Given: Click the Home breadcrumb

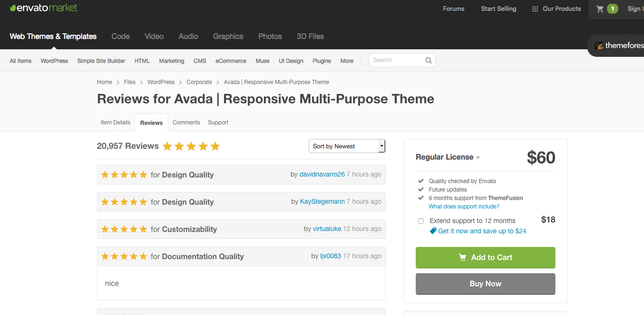Looking at the screenshot, I should click(x=105, y=82).
